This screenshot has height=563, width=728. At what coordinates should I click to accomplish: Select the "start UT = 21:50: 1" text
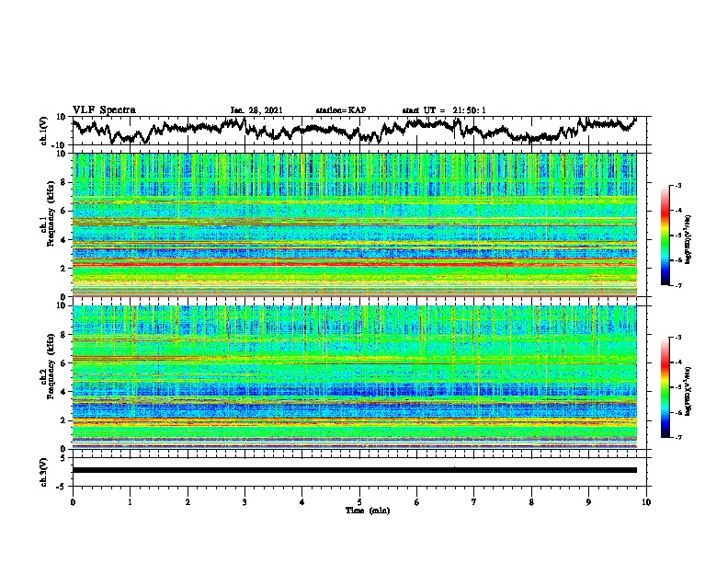[x=444, y=110]
